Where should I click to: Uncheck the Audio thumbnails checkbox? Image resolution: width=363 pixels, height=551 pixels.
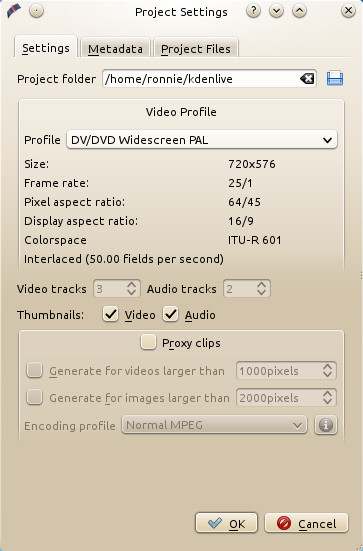pyautogui.click(x=170, y=314)
